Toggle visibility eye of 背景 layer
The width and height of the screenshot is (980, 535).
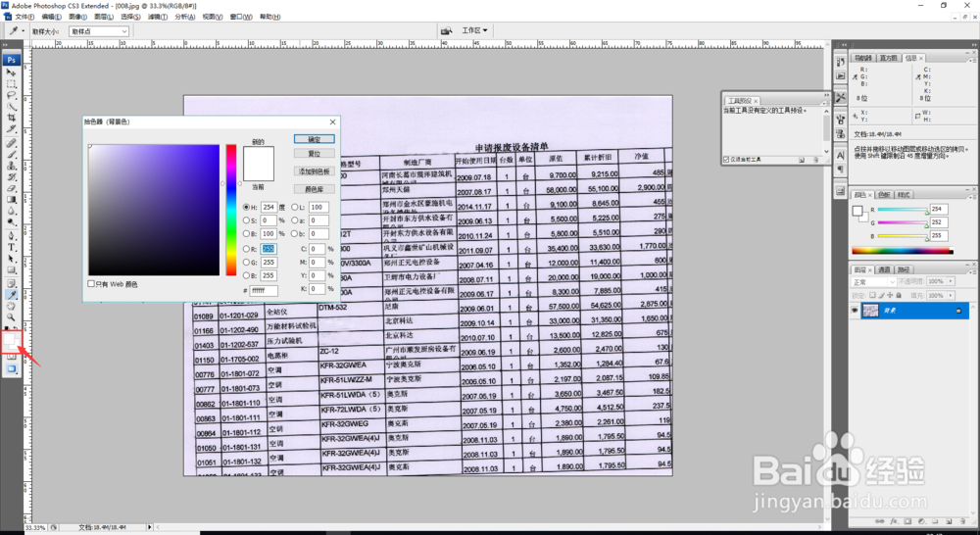pyautogui.click(x=855, y=311)
